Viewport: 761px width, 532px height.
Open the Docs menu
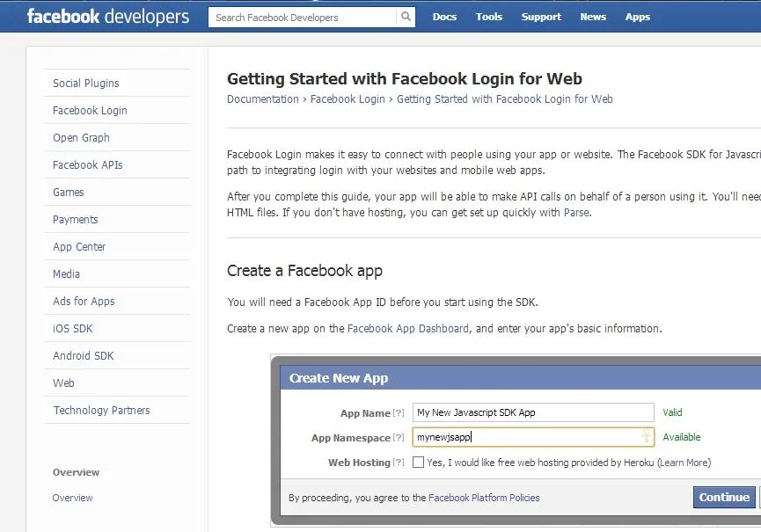pyautogui.click(x=444, y=17)
